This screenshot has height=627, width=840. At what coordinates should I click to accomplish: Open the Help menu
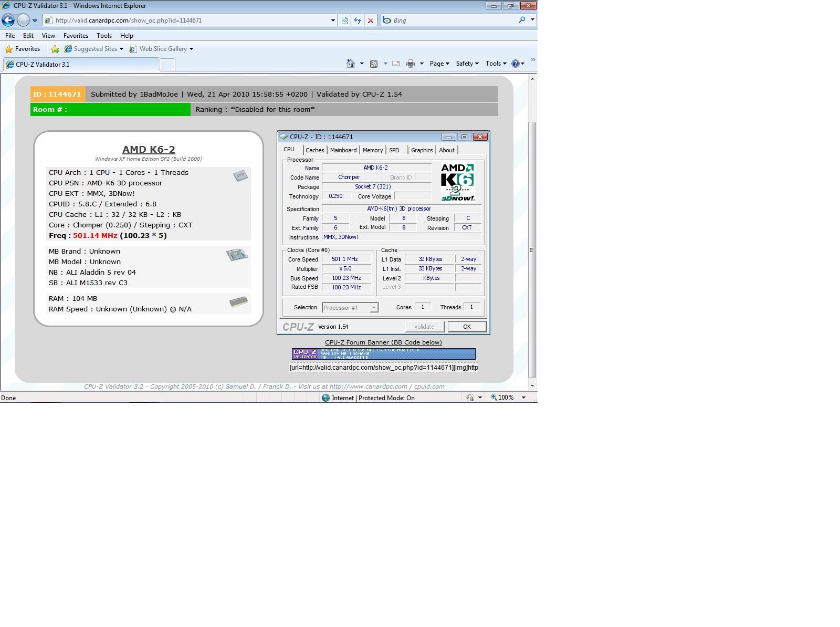pyautogui.click(x=127, y=36)
